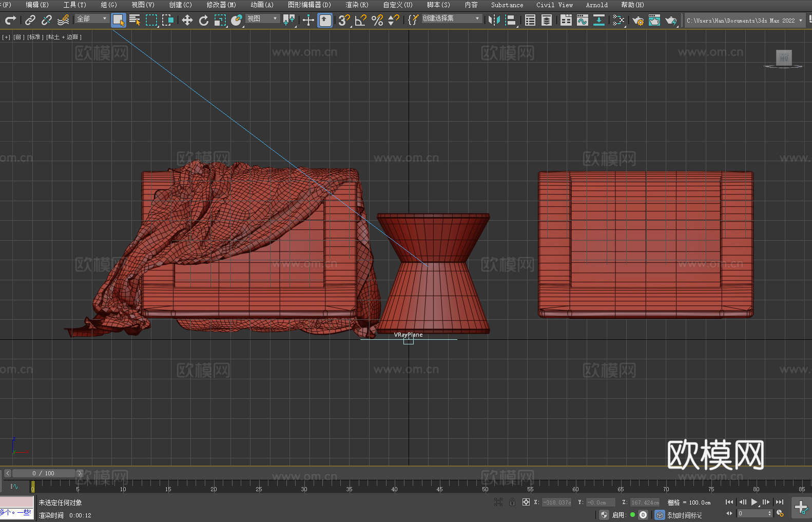Toggle the Spinner Snap button
Screen dimensions: 812x522
coord(394,20)
